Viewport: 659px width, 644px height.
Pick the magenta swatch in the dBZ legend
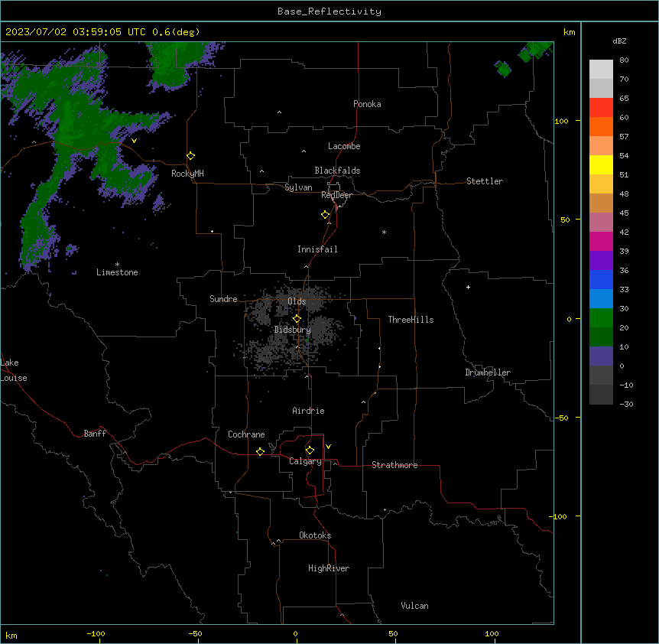(x=601, y=241)
